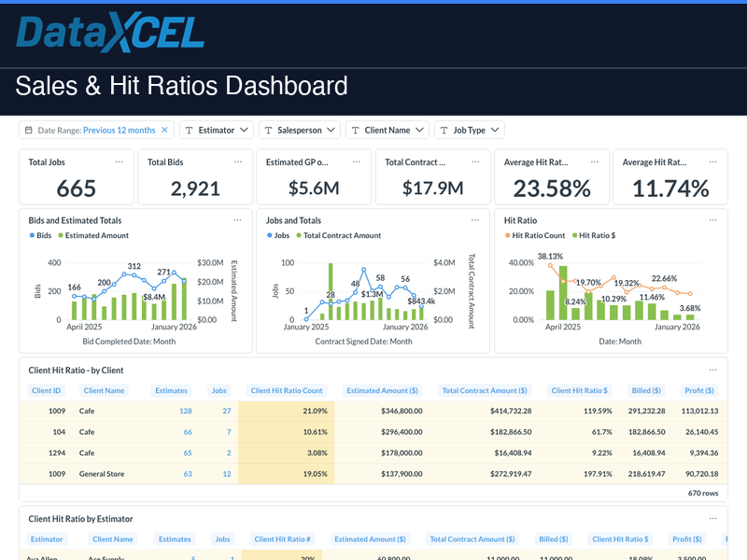The image size is (747, 560).
Task: Open the Salesperson filter dropdown
Action: [x=299, y=129]
